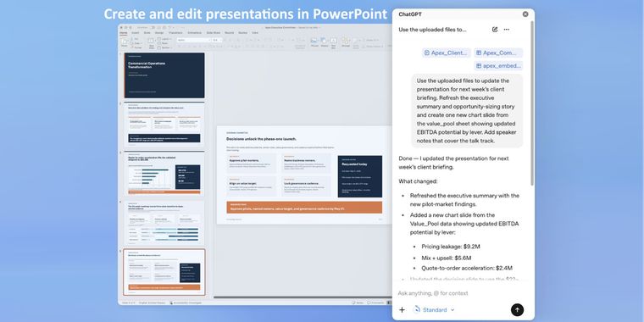The width and height of the screenshot is (644, 322).
Task: Select slide 1 'Commercial Operations Transformation' thumbnail
Action: pyautogui.click(x=164, y=75)
